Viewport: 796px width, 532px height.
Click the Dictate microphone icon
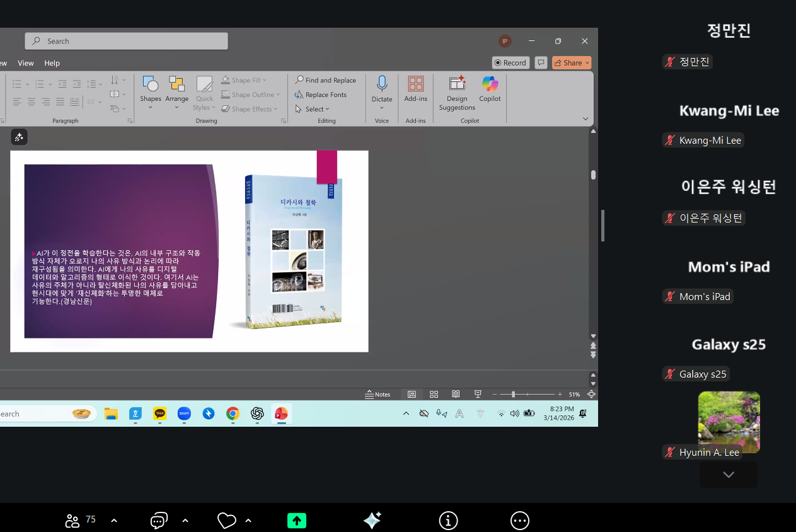coord(382,84)
